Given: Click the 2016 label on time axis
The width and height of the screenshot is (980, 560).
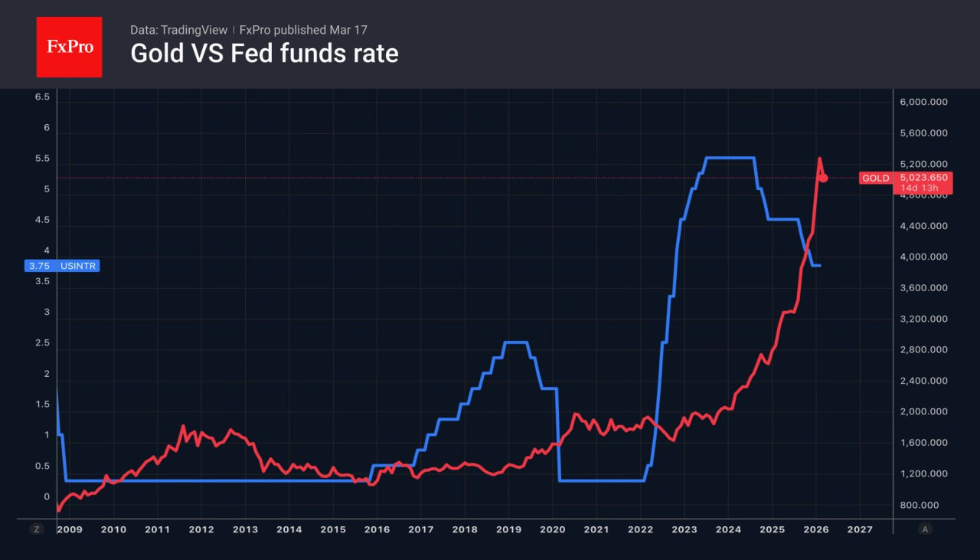Looking at the screenshot, I should (x=377, y=529).
